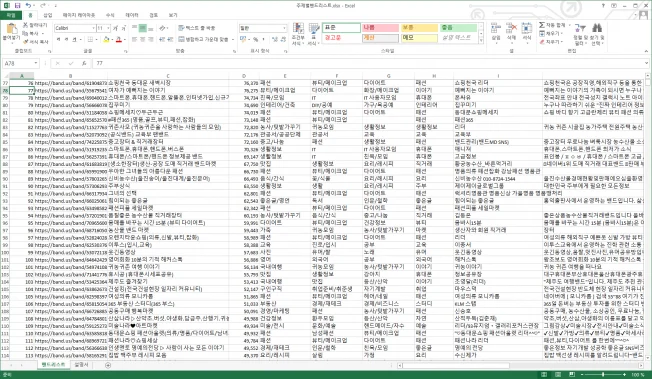The width and height of the screenshot is (652, 379).
Task: Toggle left horizontal alignment
Action: click(x=134, y=40)
